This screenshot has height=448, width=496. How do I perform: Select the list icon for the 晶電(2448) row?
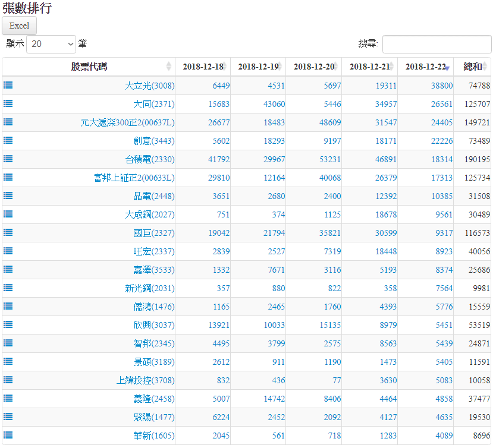(x=8, y=195)
